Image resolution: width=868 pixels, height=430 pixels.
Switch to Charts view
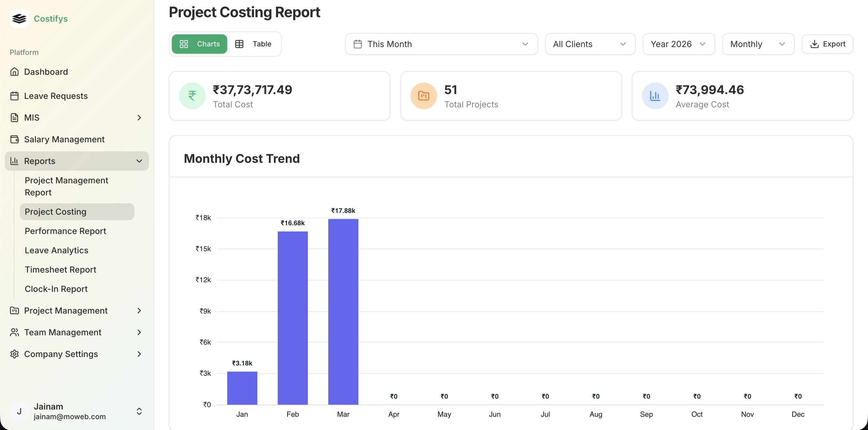pos(200,44)
